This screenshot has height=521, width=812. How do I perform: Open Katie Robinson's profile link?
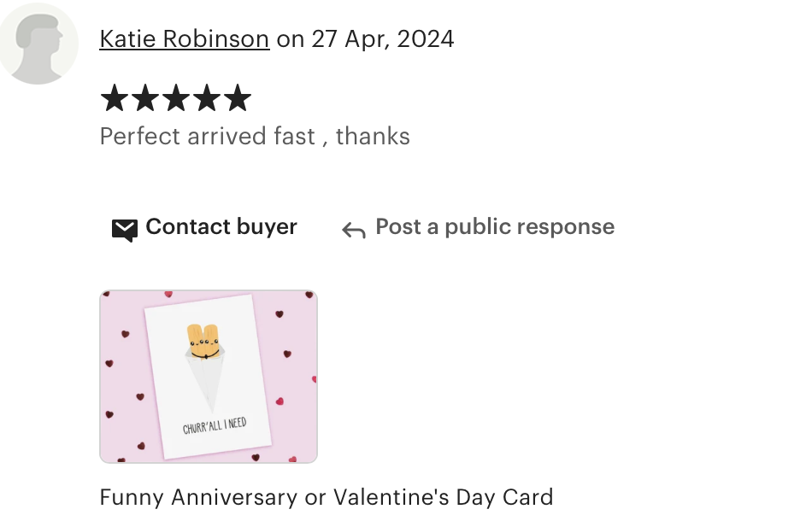coord(185,38)
